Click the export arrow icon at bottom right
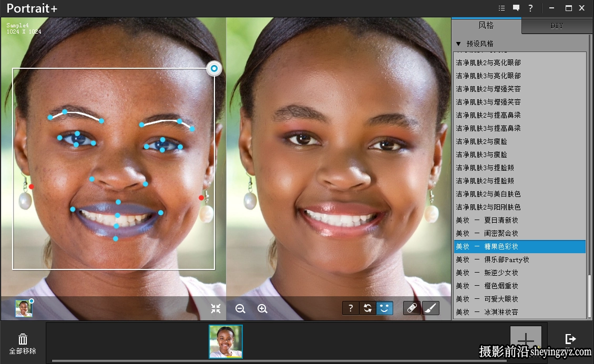594x364 pixels. point(570,339)
